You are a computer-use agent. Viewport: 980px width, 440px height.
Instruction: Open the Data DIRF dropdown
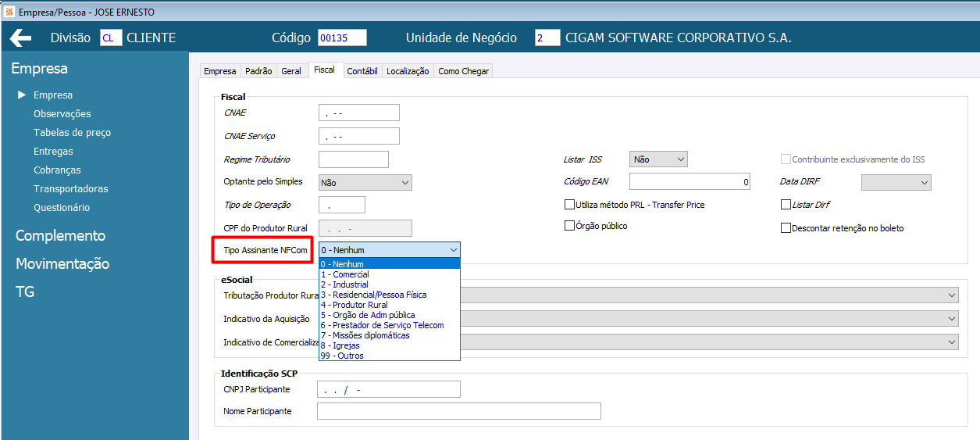point(896,182)
